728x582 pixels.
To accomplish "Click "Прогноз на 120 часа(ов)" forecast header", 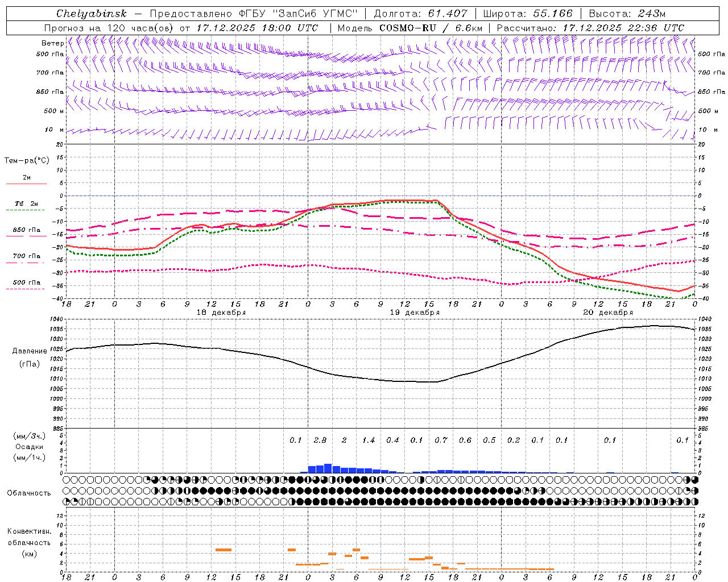I will pyautogui.click(x=109, y=28).
